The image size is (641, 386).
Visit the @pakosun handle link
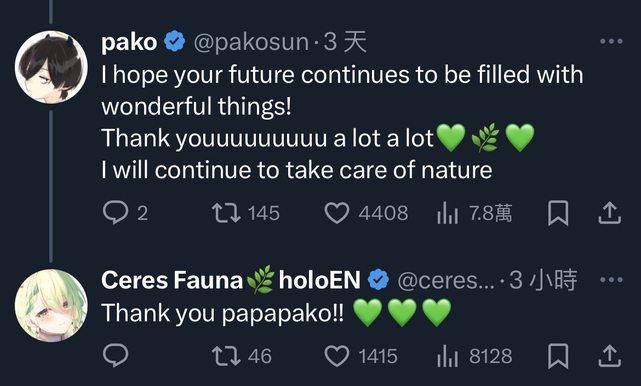click(251, 42)
